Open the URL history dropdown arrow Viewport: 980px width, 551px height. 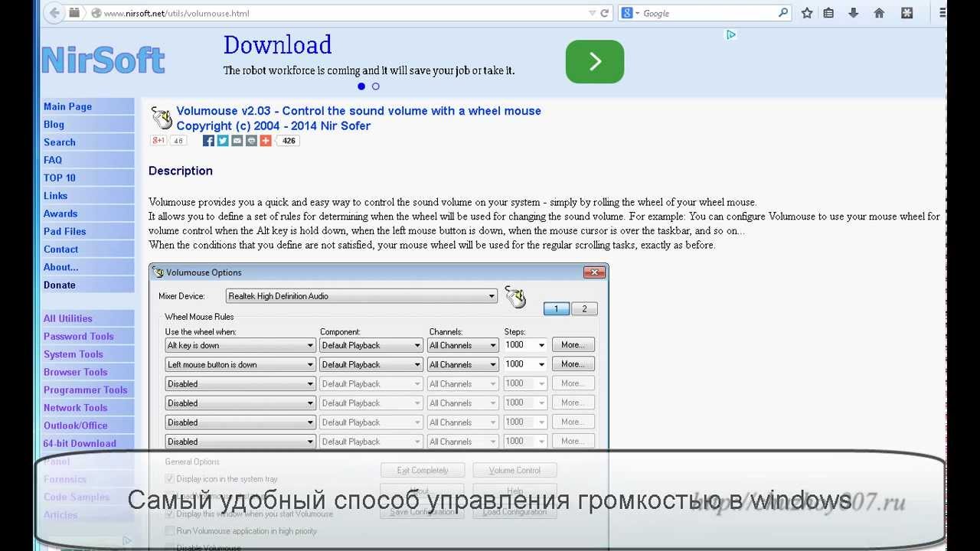[x=592, y=13]
